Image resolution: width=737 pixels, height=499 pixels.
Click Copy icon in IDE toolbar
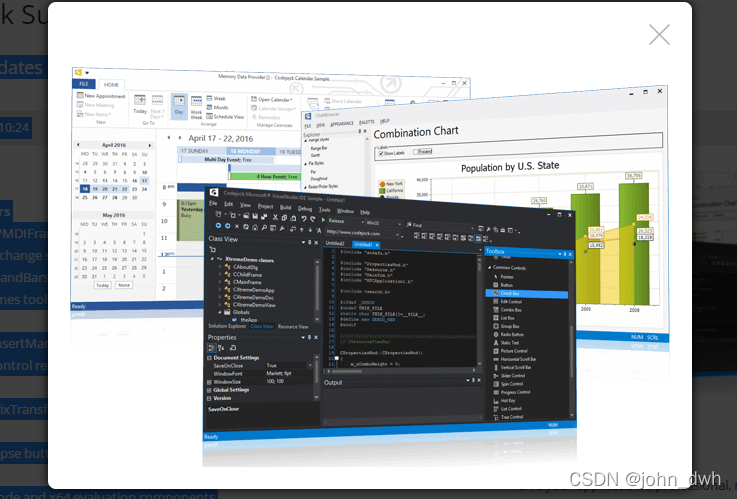(x=284, y=218)
